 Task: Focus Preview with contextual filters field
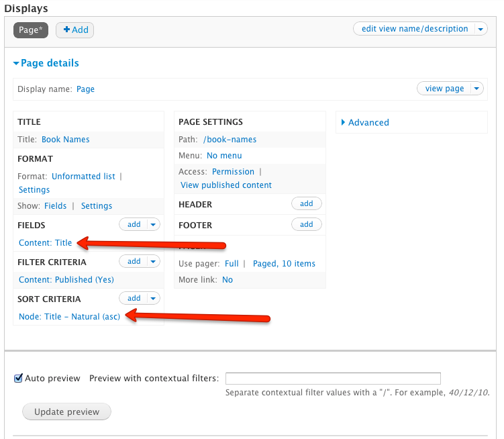coord(333,379)
